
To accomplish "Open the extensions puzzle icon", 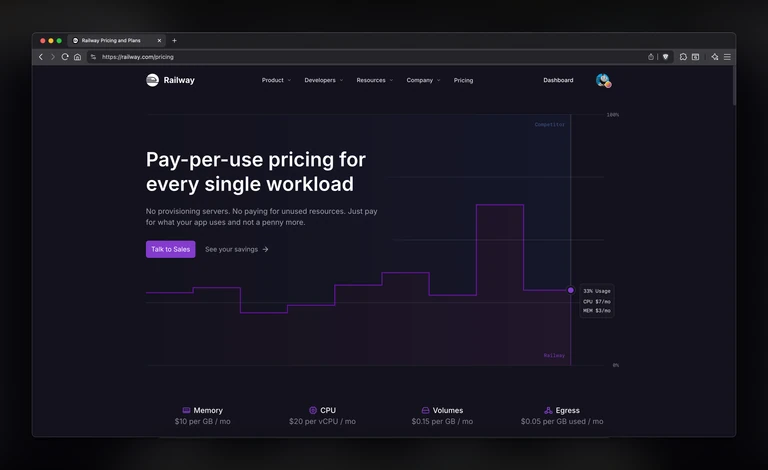I will coord(683,57).
